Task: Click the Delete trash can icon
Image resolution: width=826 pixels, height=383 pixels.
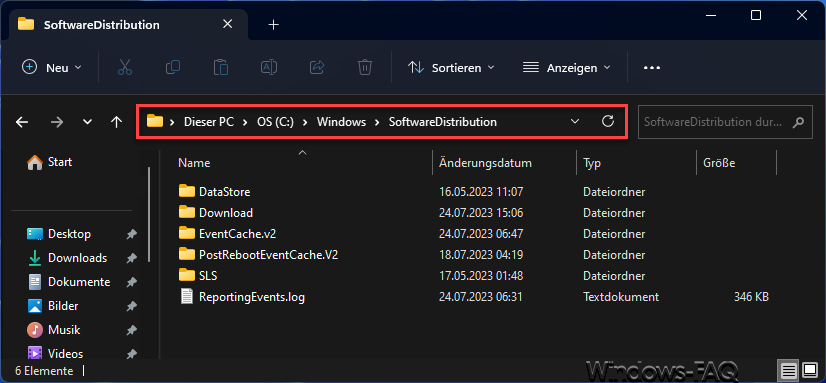Action: click(365, 67)
